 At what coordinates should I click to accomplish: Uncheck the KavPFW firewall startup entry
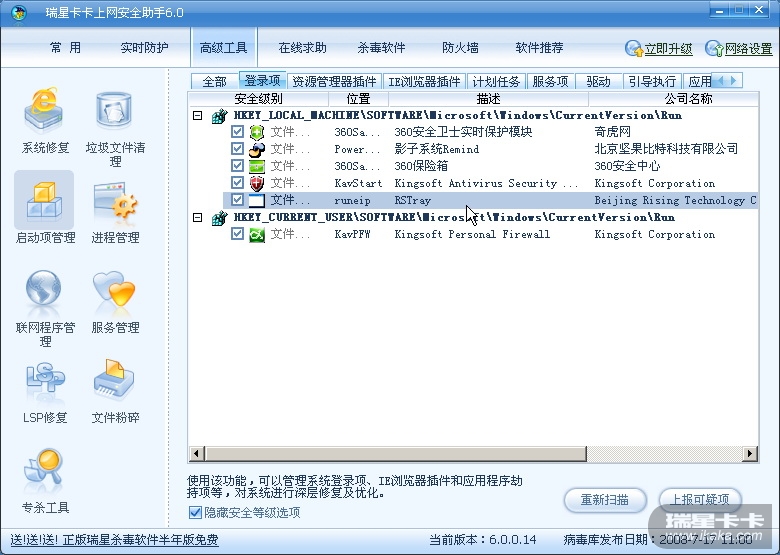tap(237, 234)
